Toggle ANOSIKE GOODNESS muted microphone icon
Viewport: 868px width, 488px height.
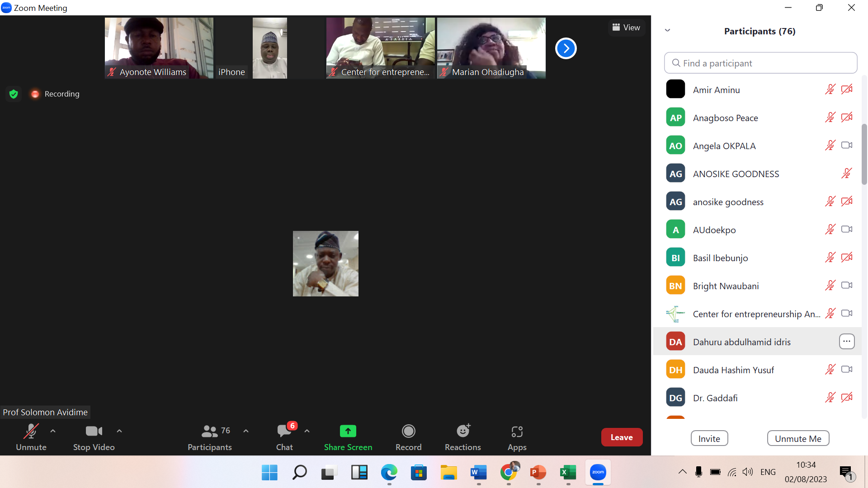[x=847, y=173]
